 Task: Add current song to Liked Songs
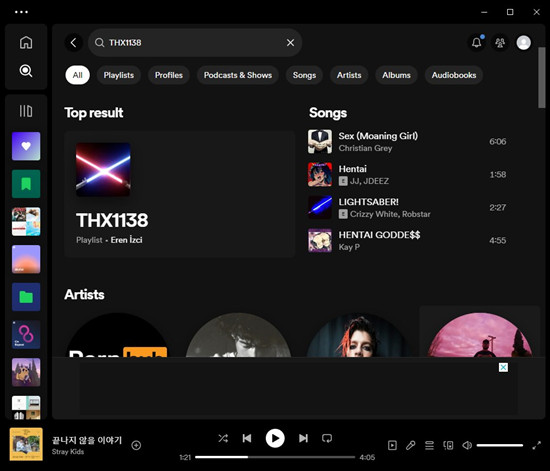click(x=136, y=445)
